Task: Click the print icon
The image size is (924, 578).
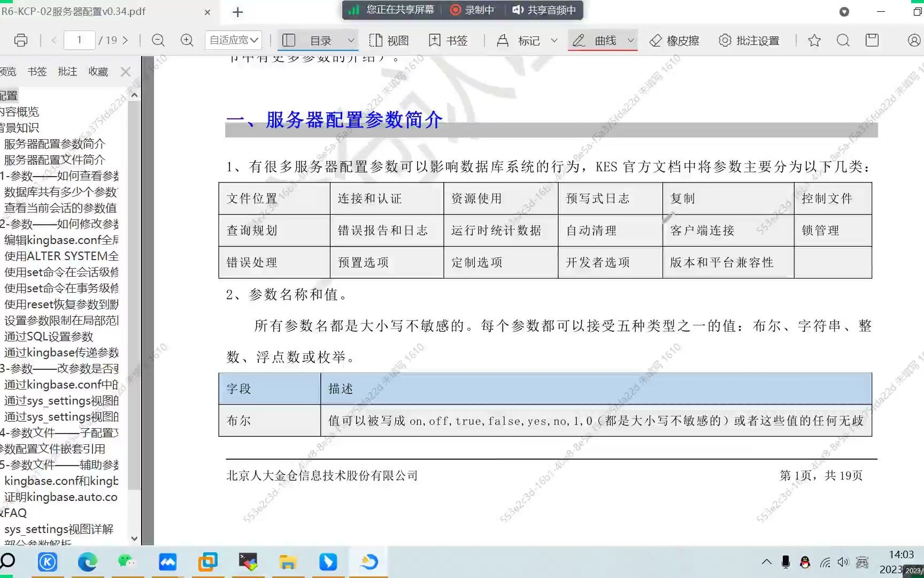Action: pos(20,40)
